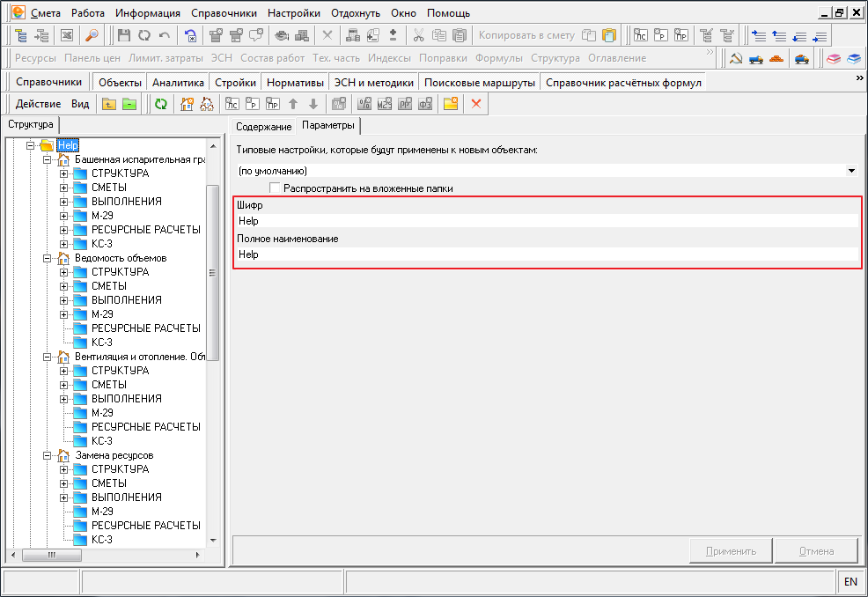This screenshot has width=868, height=597.
Task: Click the Ресурсы toolbar button
Action: coord(35,57)
